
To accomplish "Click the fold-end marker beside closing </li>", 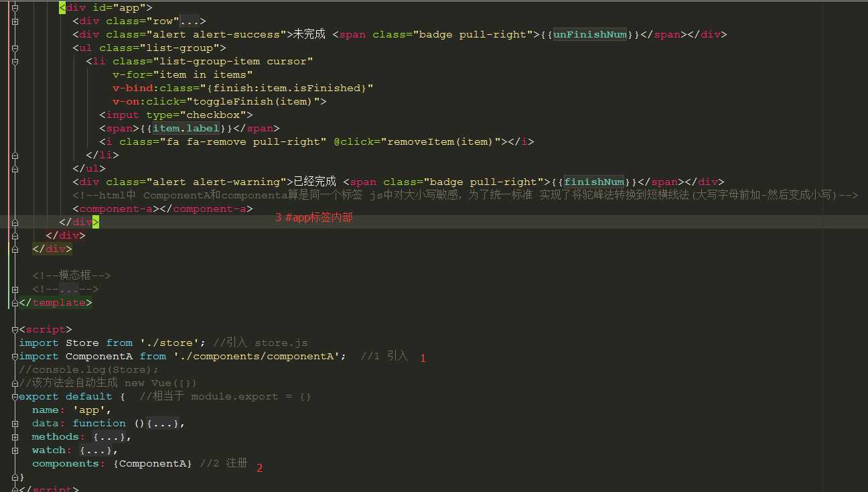I will 15,156.
